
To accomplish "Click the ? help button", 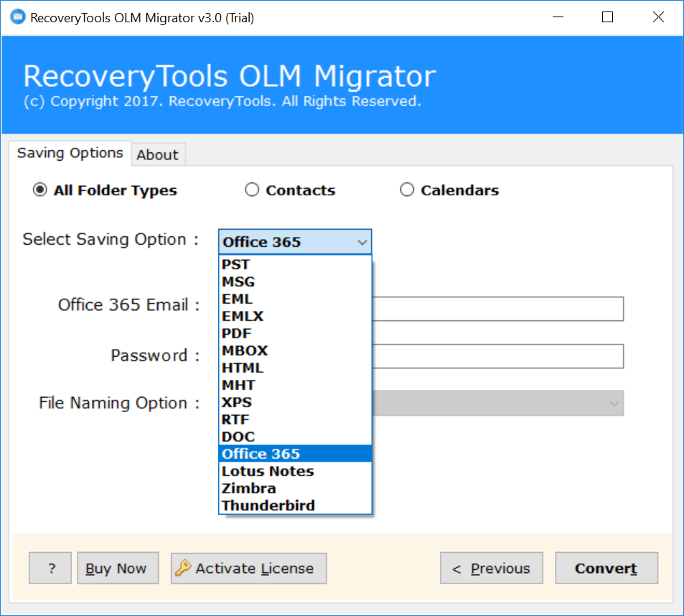I will 50,568.
